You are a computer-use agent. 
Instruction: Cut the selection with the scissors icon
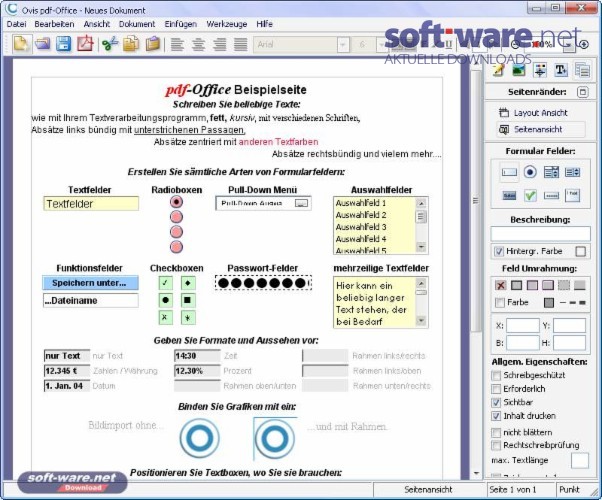tap(110, 44)
